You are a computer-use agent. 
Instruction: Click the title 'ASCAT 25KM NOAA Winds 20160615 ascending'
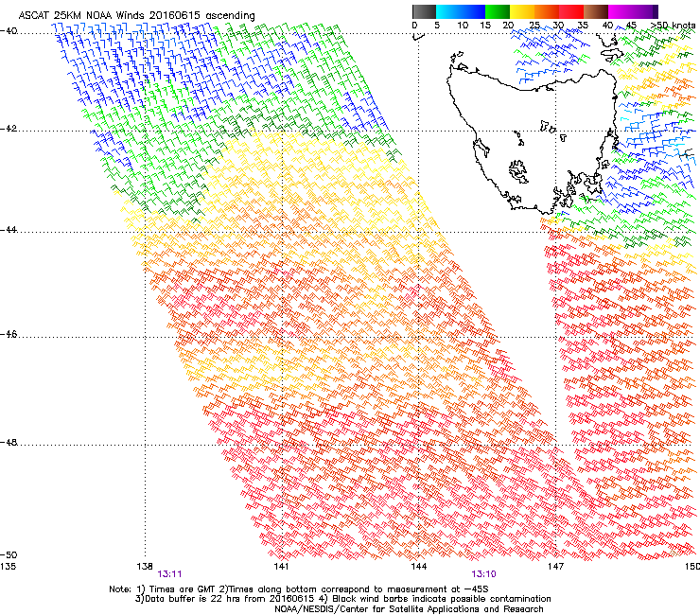[x=136, y=16]
